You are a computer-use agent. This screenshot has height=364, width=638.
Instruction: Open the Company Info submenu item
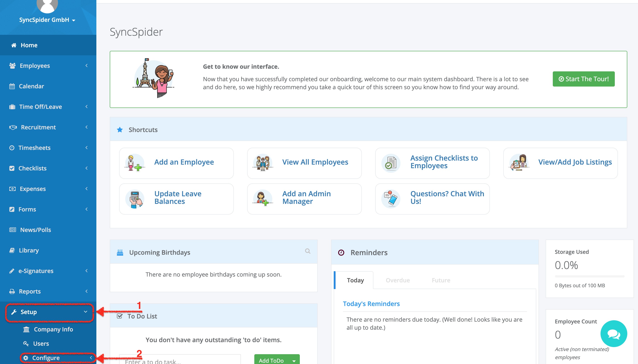pyautogui.click(x=48, y=329)
